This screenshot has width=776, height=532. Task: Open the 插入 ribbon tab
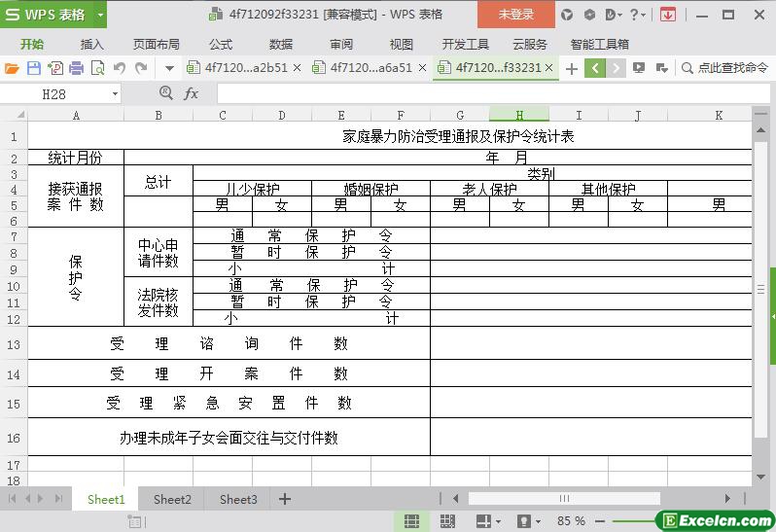[91, 44]
